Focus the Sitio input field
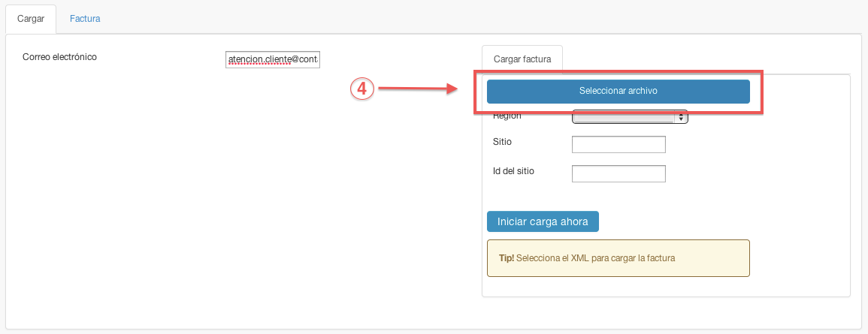Image resolution: width=868 pixels, height=334 pixels. click(x=618, y=144)
